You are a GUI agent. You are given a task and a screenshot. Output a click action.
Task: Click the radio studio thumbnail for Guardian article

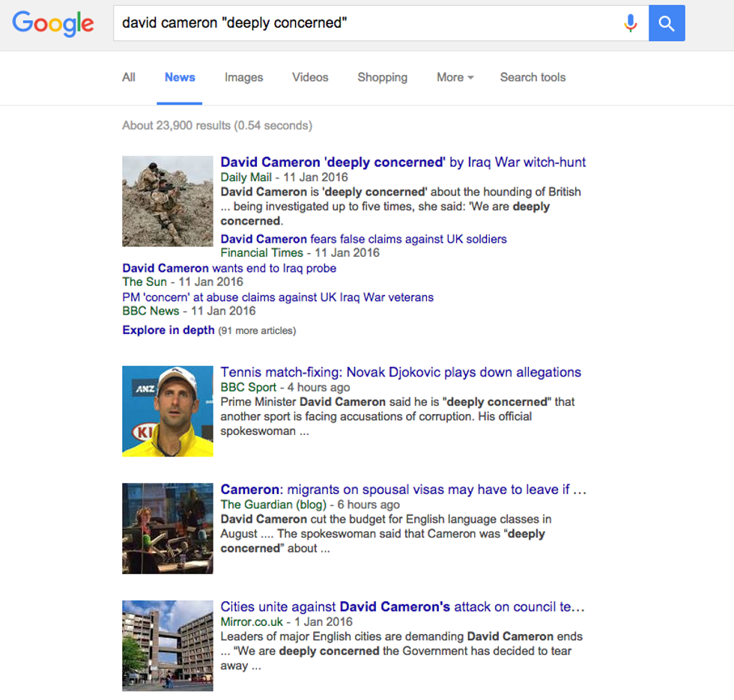click(168, 529)
